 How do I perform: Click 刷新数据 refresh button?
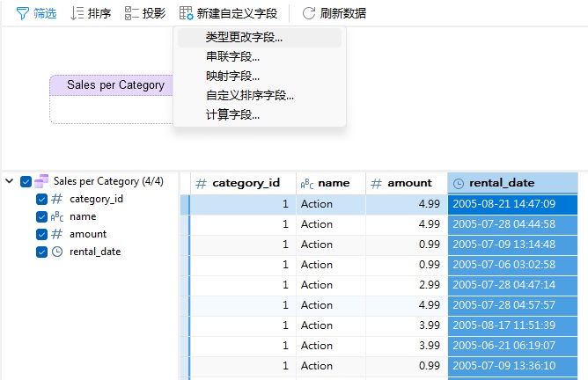334,14
